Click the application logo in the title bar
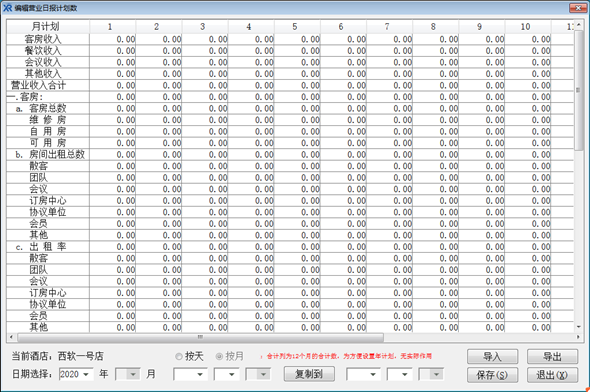Image resolution: width=590 pixels, height=392 pixels. pos(8,8)
